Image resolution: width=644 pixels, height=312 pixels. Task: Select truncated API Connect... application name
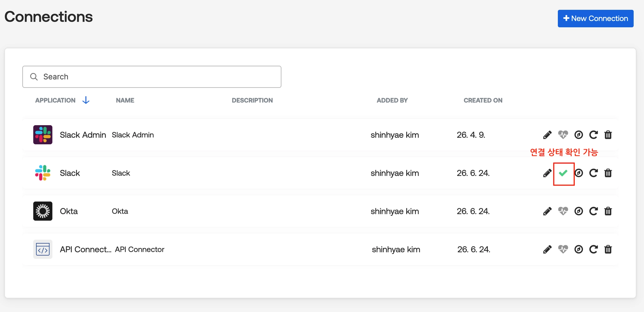coord(86,249)
